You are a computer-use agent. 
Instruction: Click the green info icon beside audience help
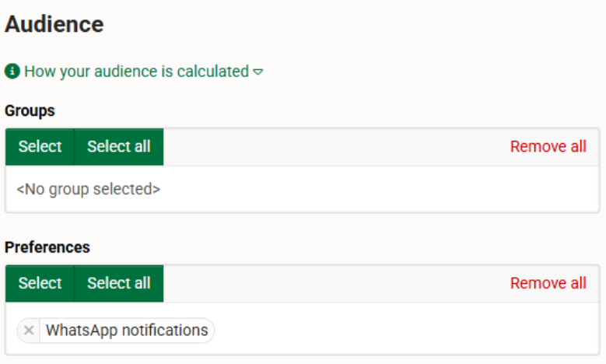pos(12,71)
